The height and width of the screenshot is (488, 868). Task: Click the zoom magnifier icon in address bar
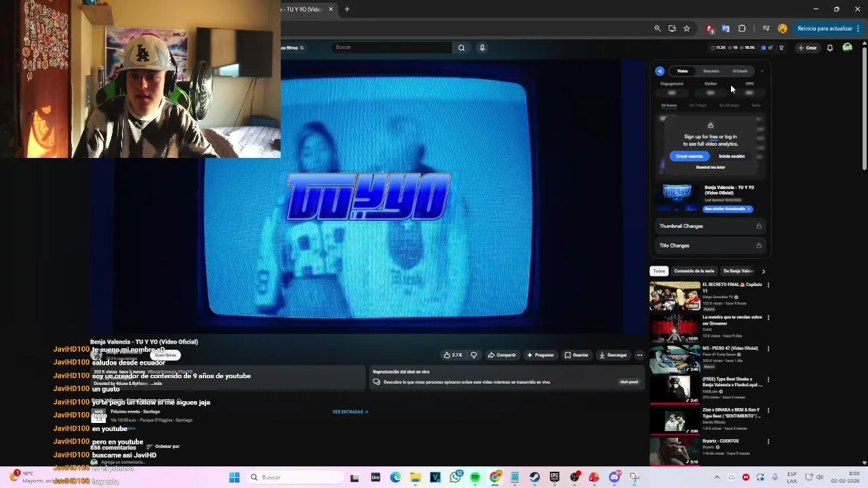tap(657, 28)
